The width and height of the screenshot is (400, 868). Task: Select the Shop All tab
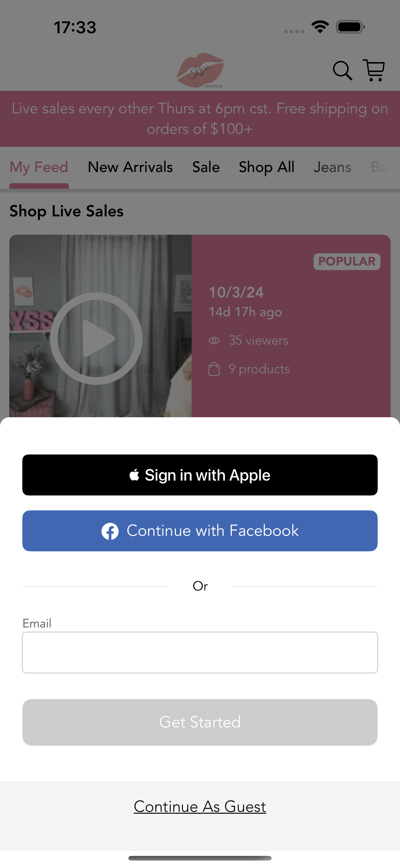tap(267, 167)
